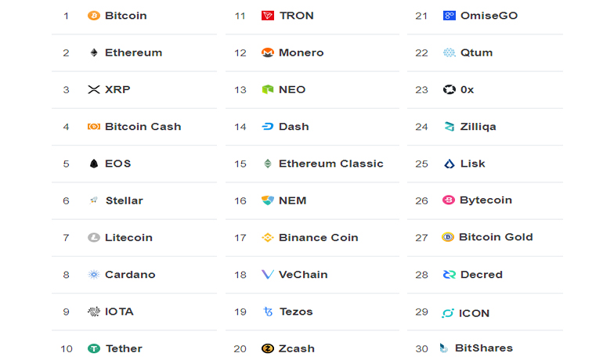
Task: Click the Zcash black and yellow icon
Action: click(268, 348)
